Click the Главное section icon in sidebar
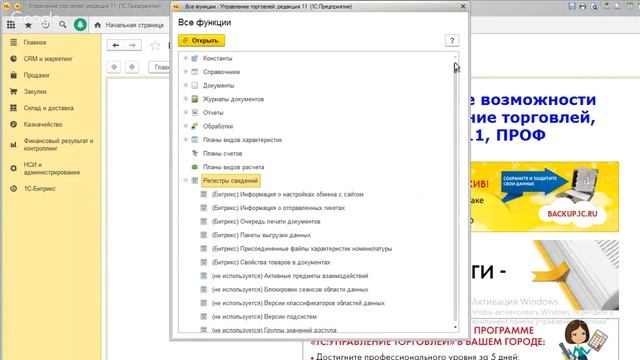This screenshot has height=360, width=640. point(13,42)
